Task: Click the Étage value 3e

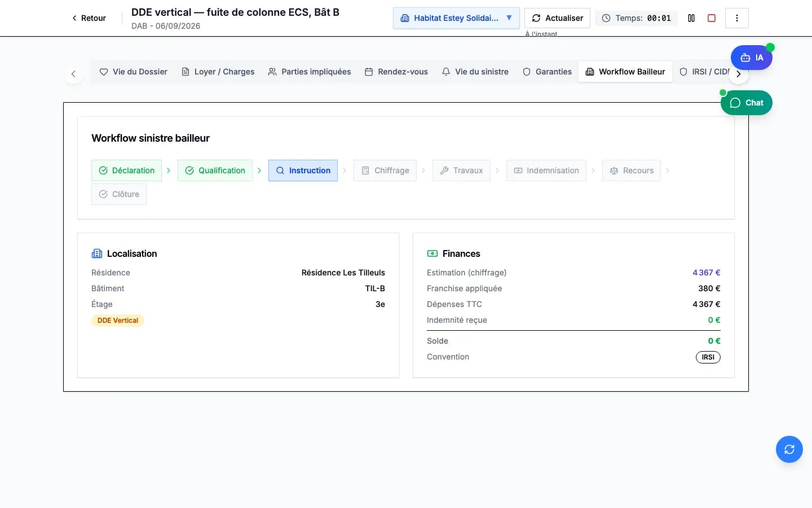Action: 381,304
